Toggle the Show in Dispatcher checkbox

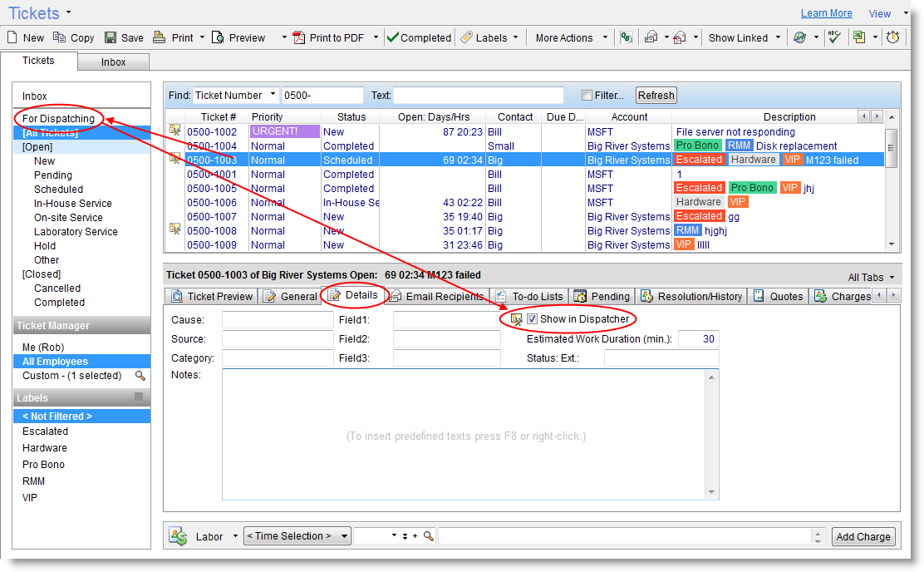pos(532,319)
